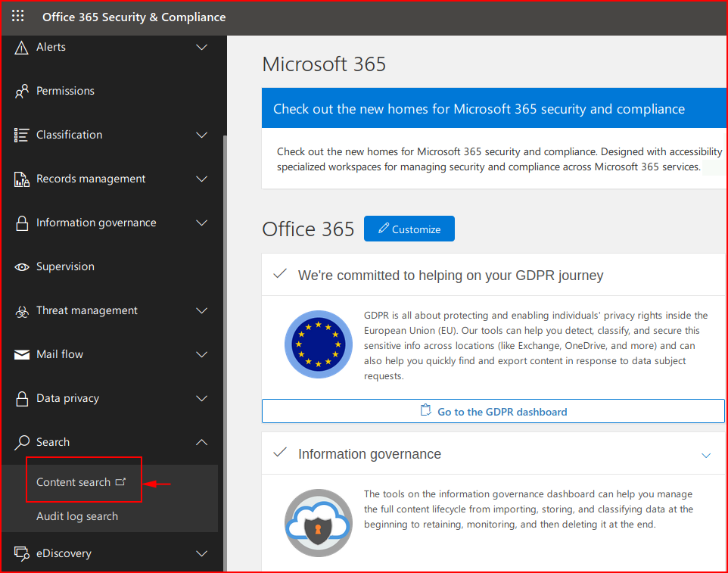
Task: Expand the eDiscovery chevron
Action: [201, 553]
